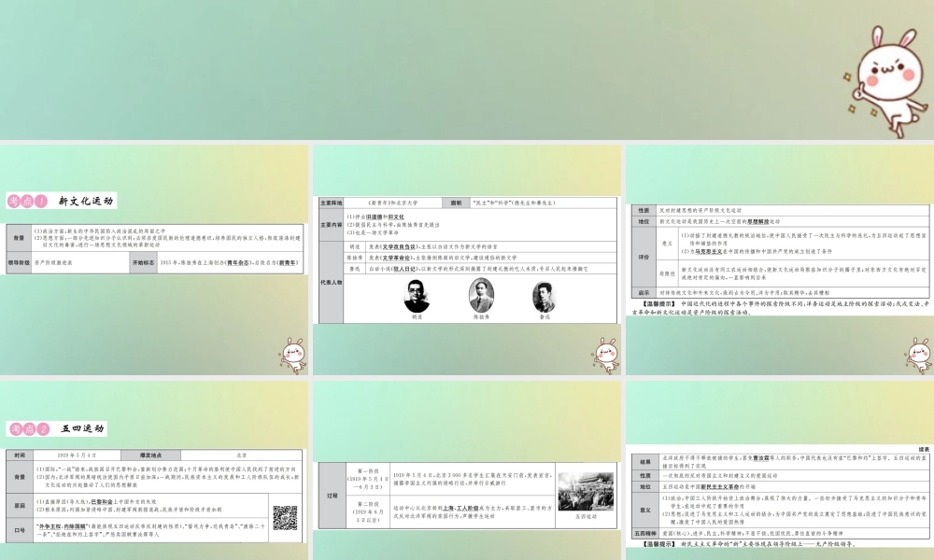Click the rabbit mascot on the 新文化运动 slide
Viewport: 934px width, 560px height.
click(292, 356)
